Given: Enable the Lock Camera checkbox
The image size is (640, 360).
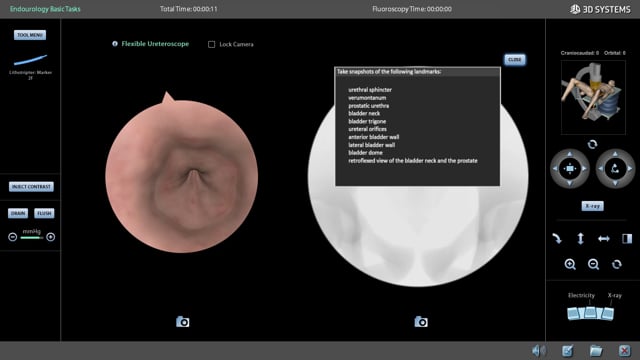Looking at the screenshot, I should [x=211, y=44].
